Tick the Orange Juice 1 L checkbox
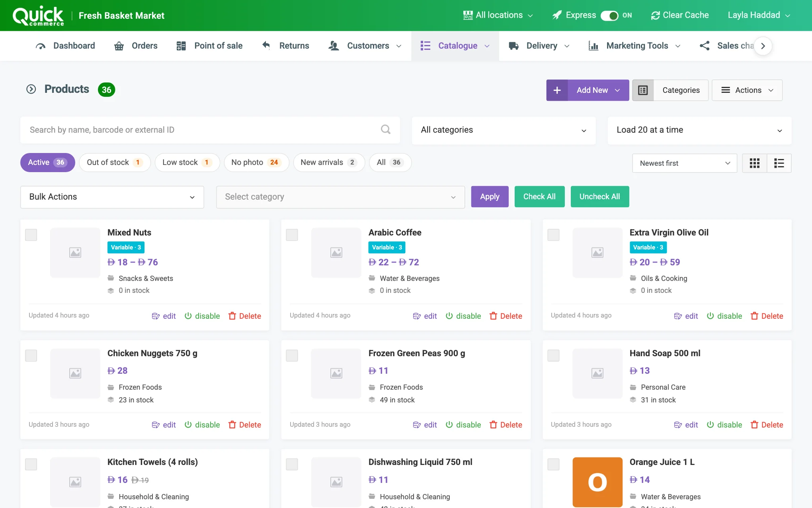 [x=553, y=464]
